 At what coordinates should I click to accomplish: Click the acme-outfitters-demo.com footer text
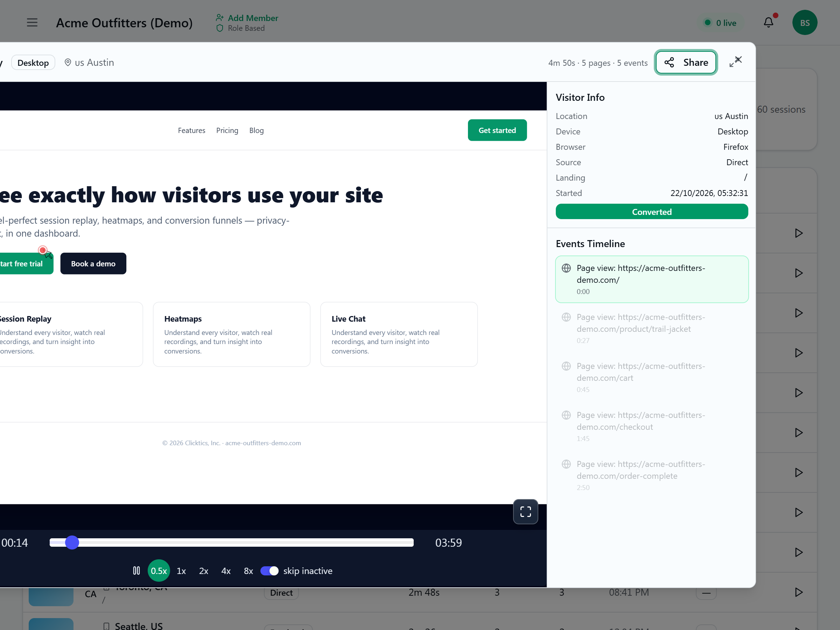[263, 443]
